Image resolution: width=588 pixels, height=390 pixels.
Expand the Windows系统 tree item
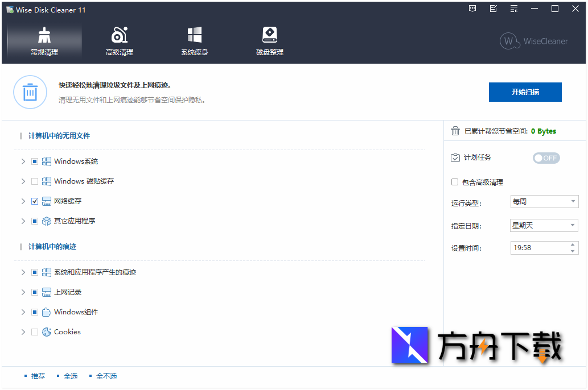click(x=23, y=161)
